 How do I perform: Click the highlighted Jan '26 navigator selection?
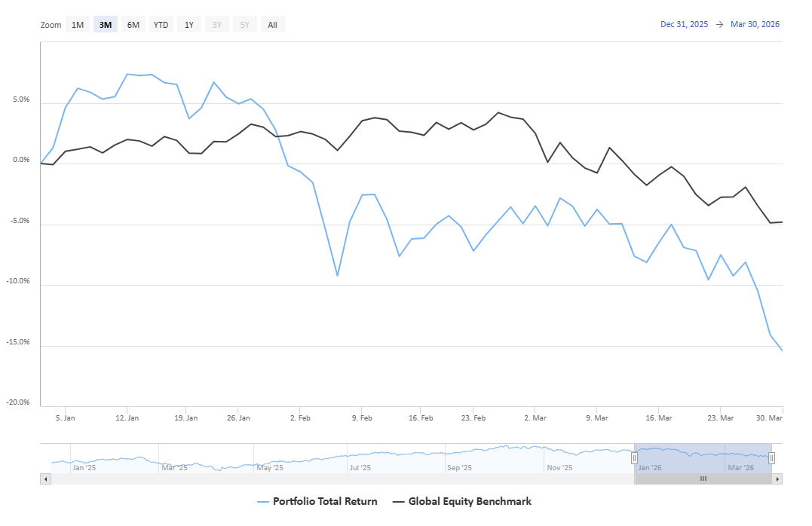pyautogui.click(x=679, y=457)
